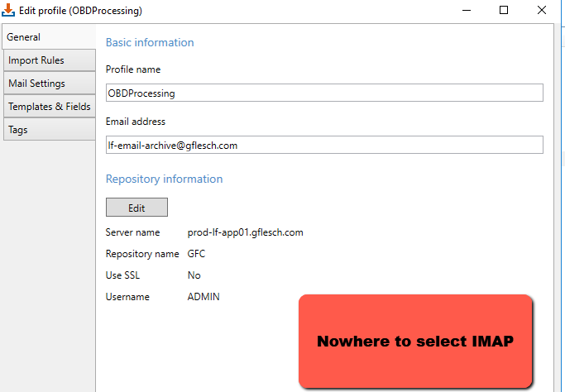Go to the Templates & Fields tab
The height and width of the screenshot is (392, 565).
click(49, 107)
